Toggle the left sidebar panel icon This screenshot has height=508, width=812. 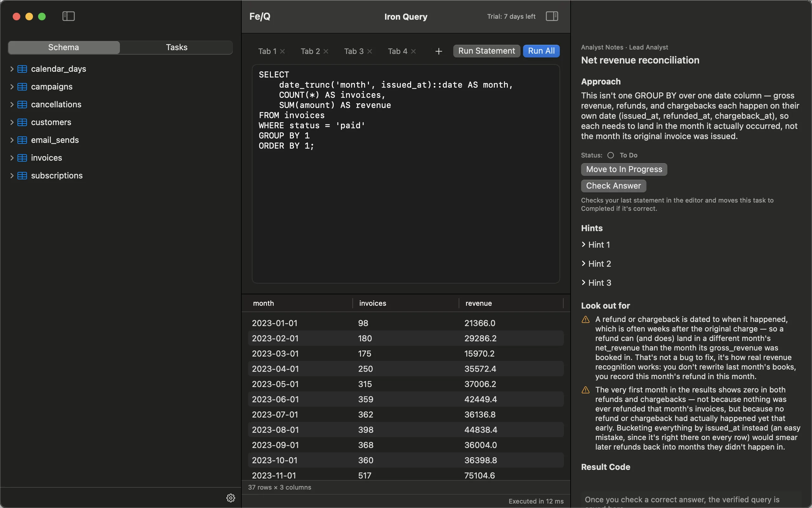coord(69,16)
